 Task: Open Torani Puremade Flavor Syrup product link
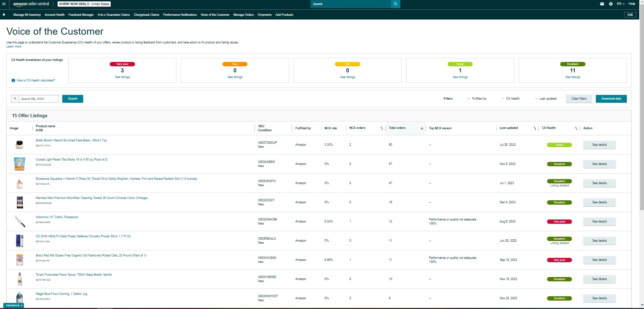tap(74, 275)
